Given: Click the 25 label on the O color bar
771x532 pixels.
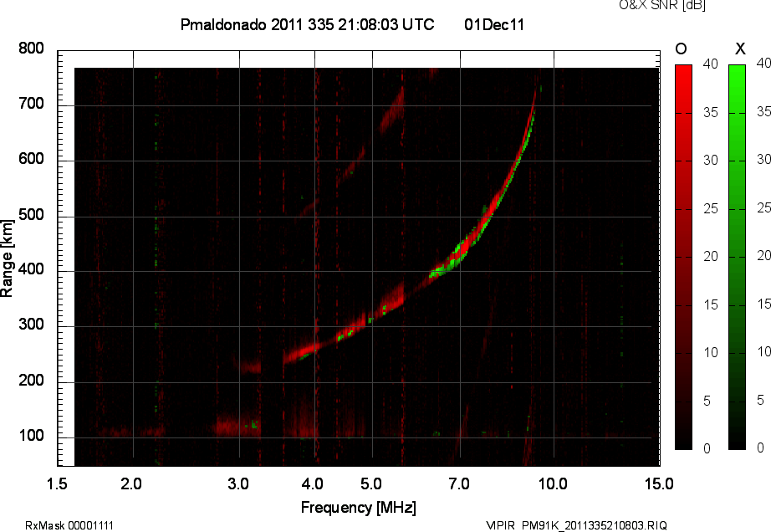Looking at the screenshot, I should pyautogui.click(x=711, y=209).
